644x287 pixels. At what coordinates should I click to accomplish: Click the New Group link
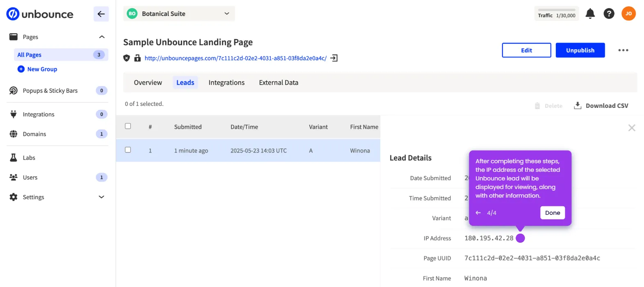42,69
